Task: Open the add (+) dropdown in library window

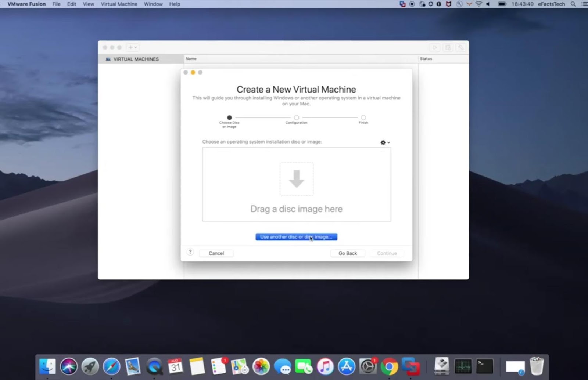Action: 132,47
